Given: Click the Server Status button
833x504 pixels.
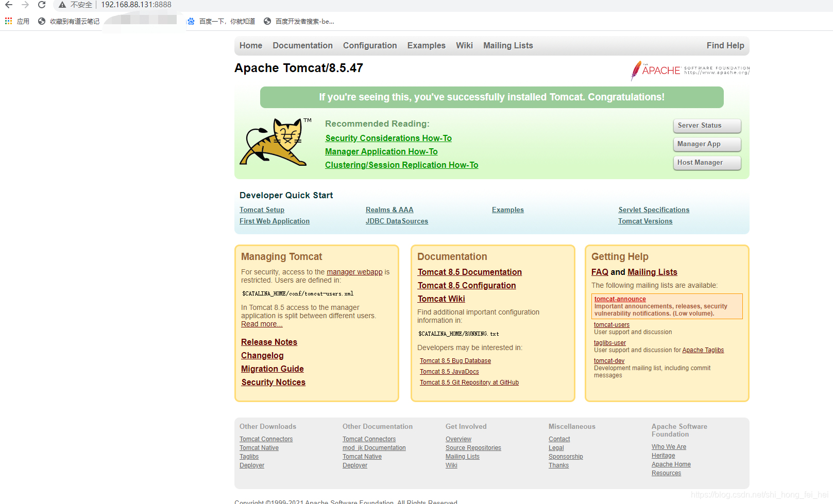Looking at the screenshot, I should click(707, 126).
